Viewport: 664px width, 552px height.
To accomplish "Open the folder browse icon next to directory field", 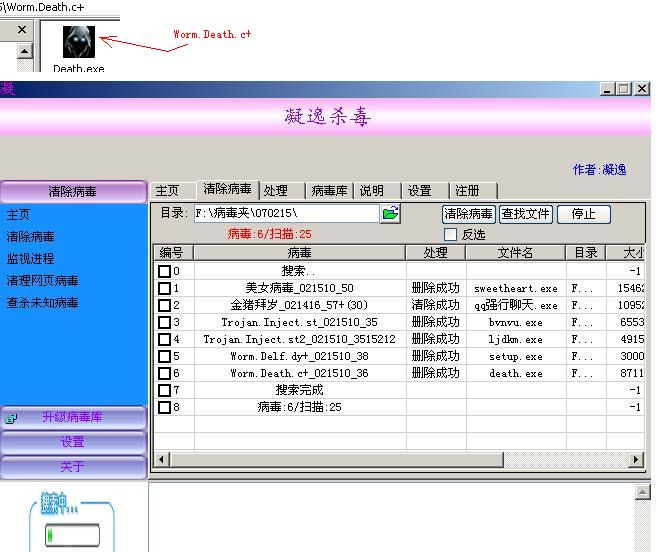I will click(x=390, y=213).
